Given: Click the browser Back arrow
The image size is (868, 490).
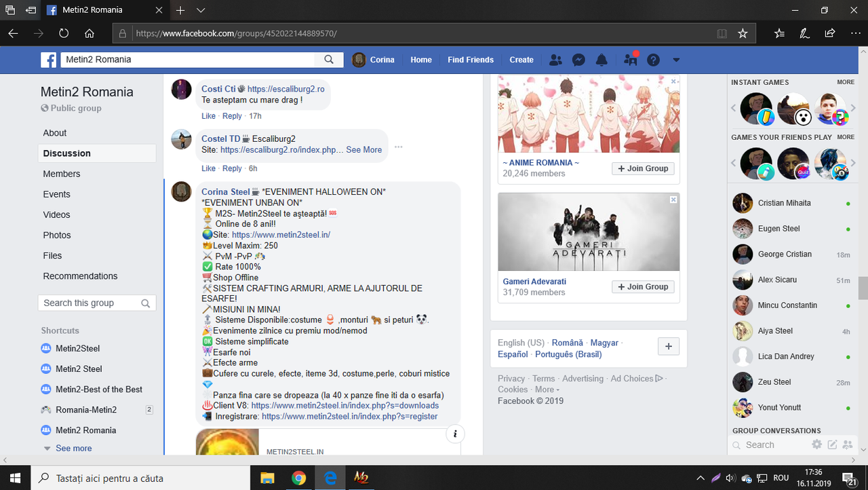Looking at the screenshot, I should click(14, 33).
